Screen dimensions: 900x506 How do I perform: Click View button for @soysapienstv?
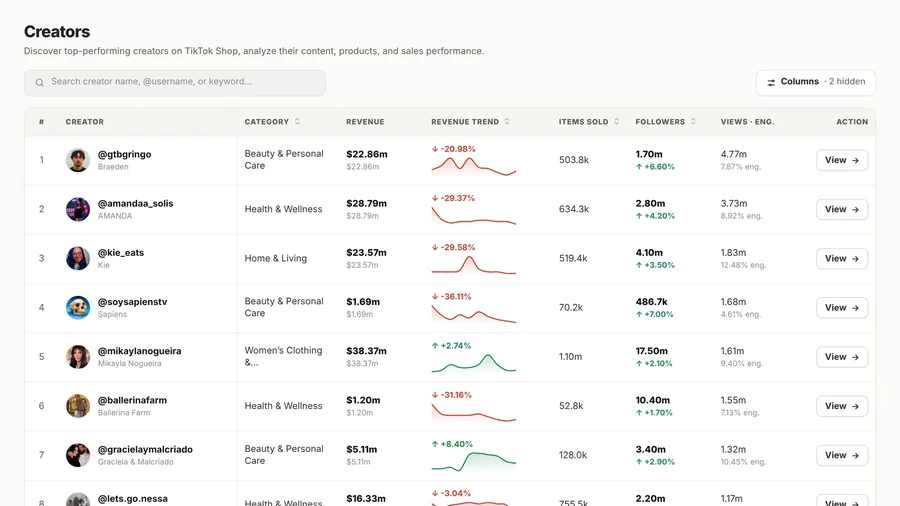pyautogui.click(x=842, y=308)
